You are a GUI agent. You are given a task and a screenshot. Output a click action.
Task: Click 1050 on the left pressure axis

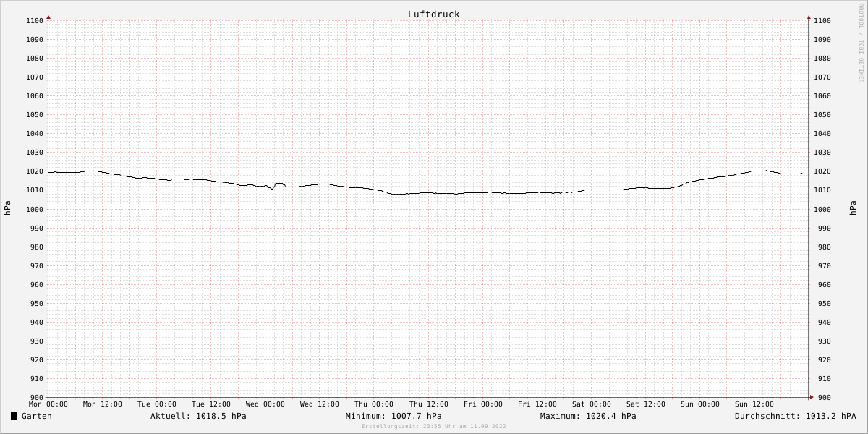[x=35, y=115]
